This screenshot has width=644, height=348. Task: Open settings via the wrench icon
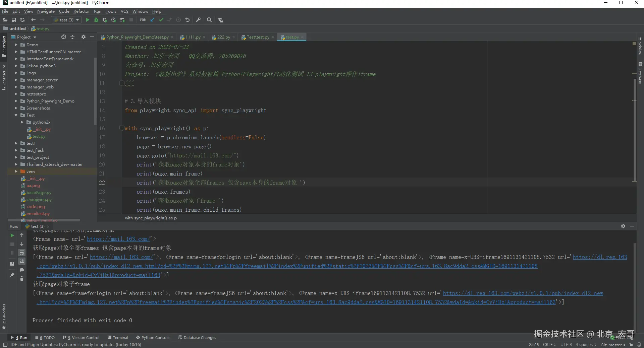coord(199,20)
